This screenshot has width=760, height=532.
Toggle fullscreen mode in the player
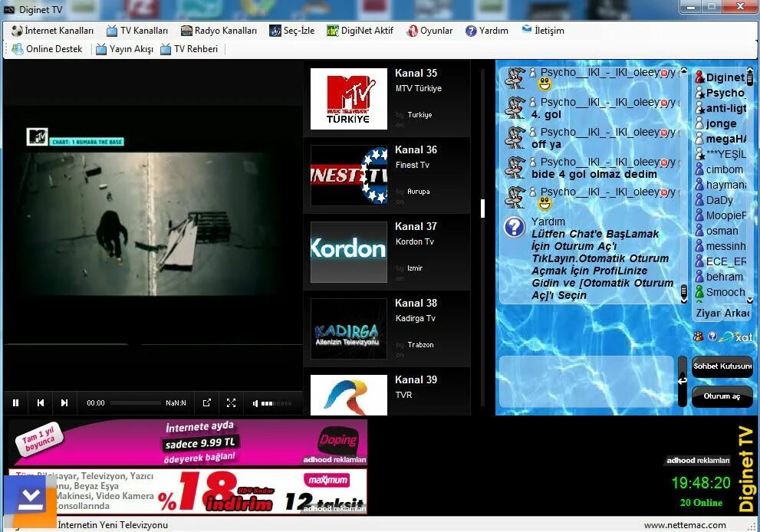point(231,402)
